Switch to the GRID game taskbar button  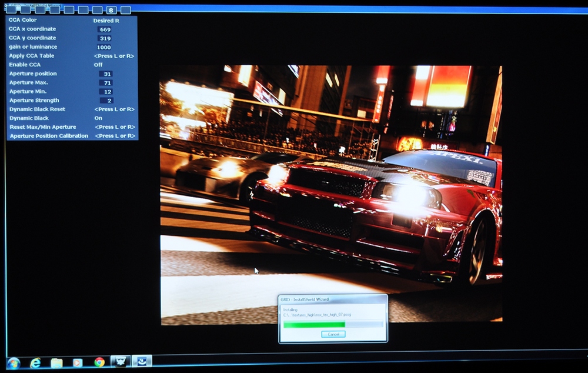tap(121, 361)
